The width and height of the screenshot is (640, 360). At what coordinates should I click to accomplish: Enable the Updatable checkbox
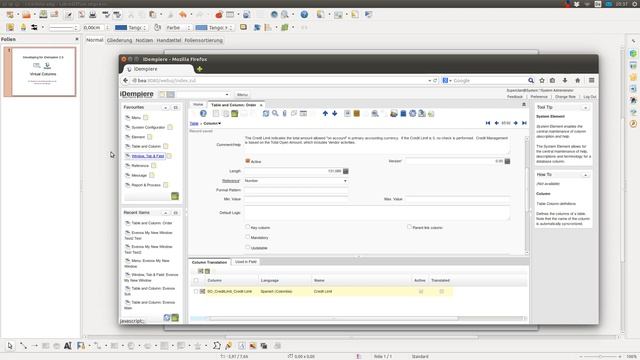[247, 247]
